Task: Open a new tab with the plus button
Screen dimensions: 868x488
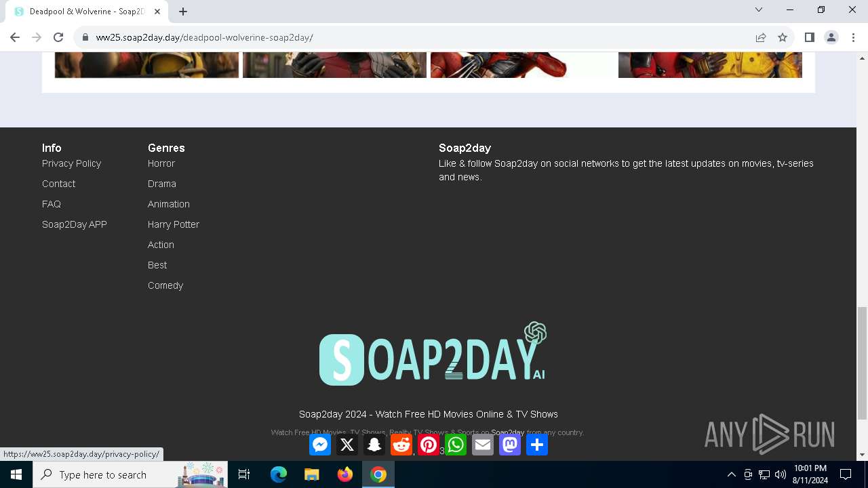Action: point(183,12)
